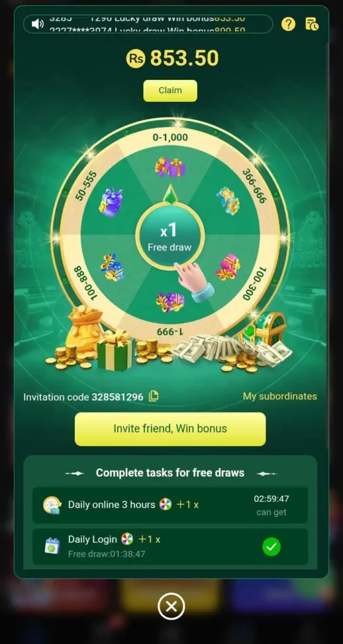
Task: Tap the purple gift in 50-555 segment
Action: pyautogui.click(x=111, y=203)
